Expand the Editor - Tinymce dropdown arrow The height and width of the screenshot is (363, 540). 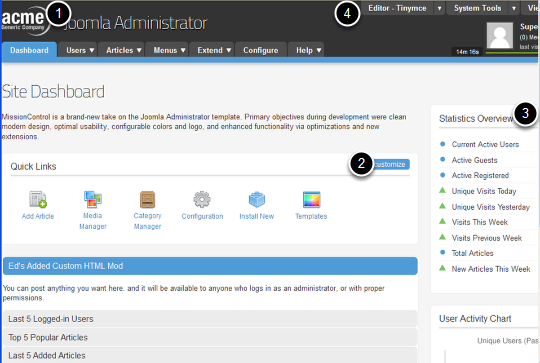439,8
